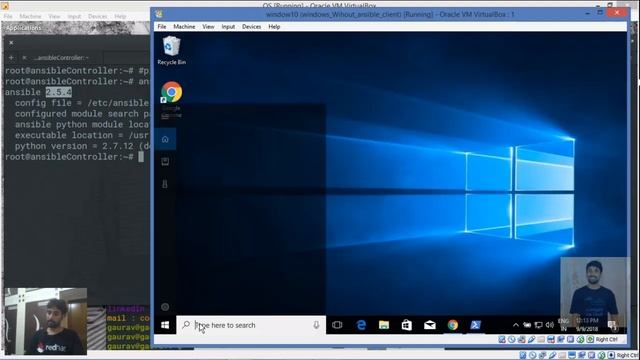Image resolution: width=640 pixels, height=360 pixels.
Task: Open Help menu in window10 VirtualBox window
Action: [x=274, y=27]
